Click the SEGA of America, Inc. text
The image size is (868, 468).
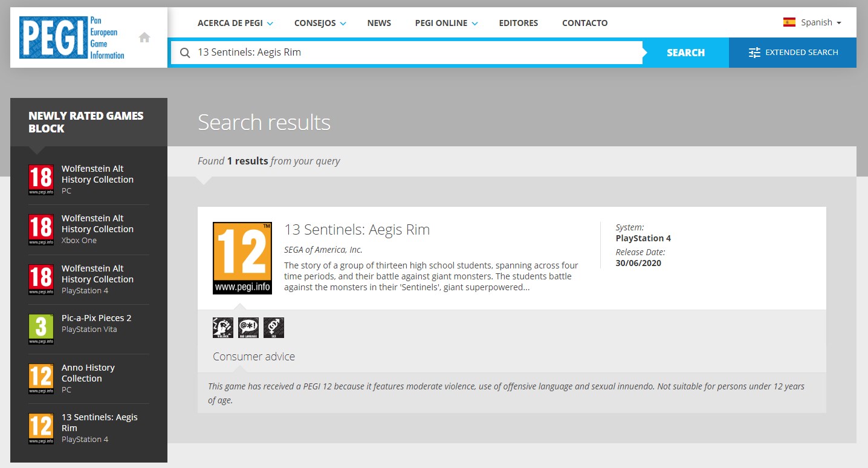coord(323,250)
